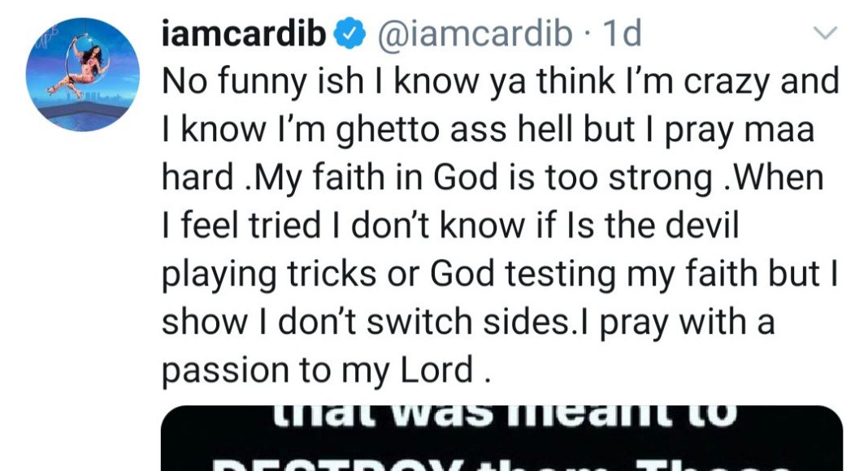Click the final line "passion to my Lord"
The width and height of the screenshot is (868, 471).
tap(327, 370)
